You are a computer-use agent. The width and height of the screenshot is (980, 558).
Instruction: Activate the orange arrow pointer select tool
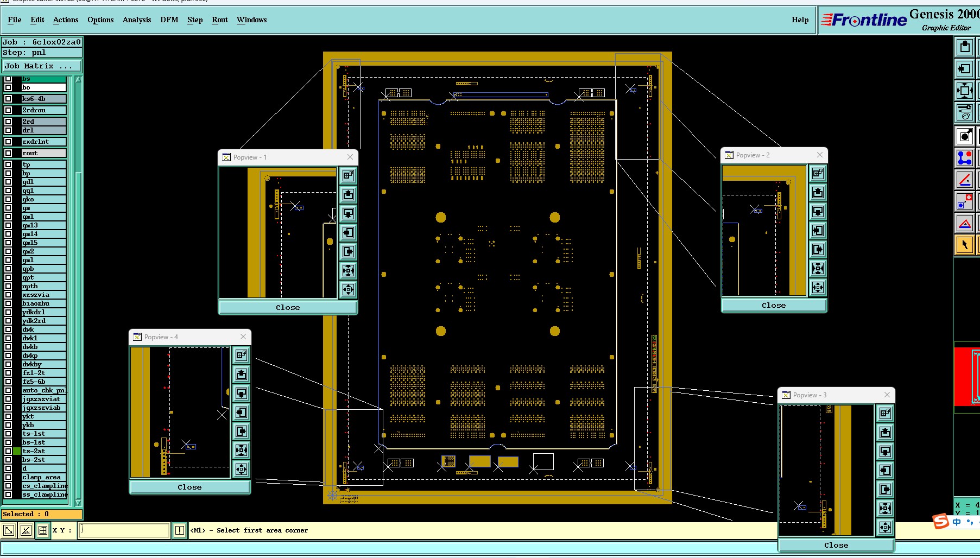(965, 245)
